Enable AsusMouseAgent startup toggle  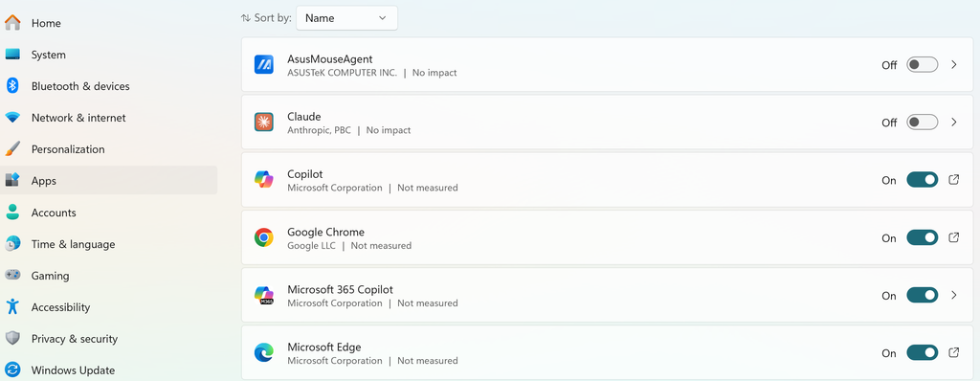coord(923,64)
